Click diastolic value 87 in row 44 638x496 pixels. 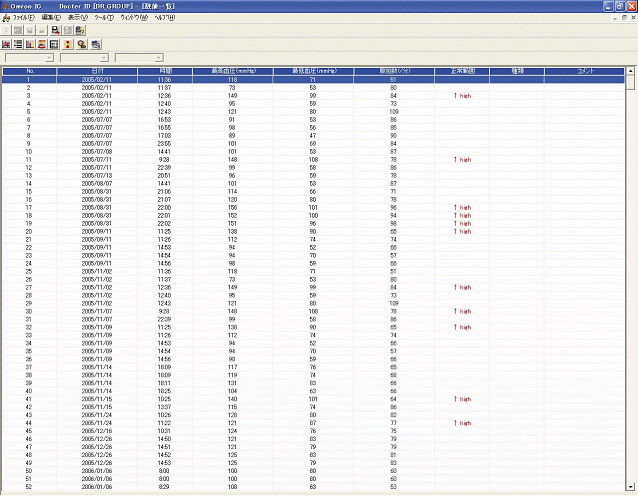[312, 423]
